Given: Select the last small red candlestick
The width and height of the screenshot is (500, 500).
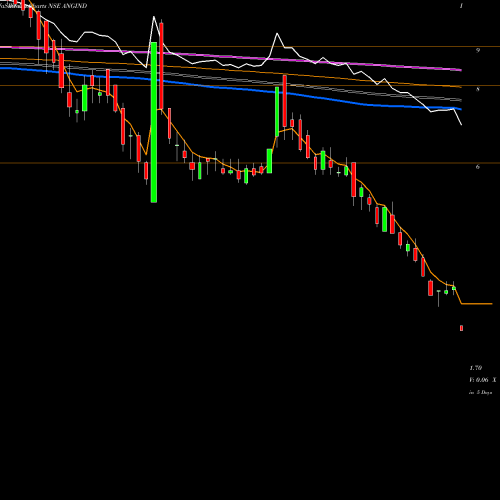Looking at the screenshot, I should 461,328.
